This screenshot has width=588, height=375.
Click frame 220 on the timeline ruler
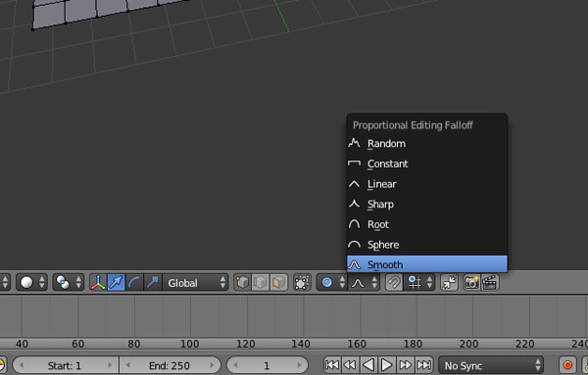(x=524, y=344)
